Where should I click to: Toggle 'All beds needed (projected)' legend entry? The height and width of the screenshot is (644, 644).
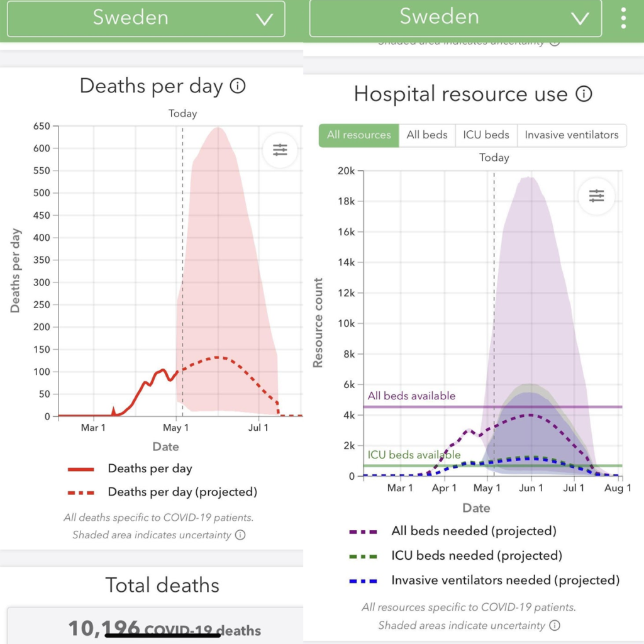474,531
